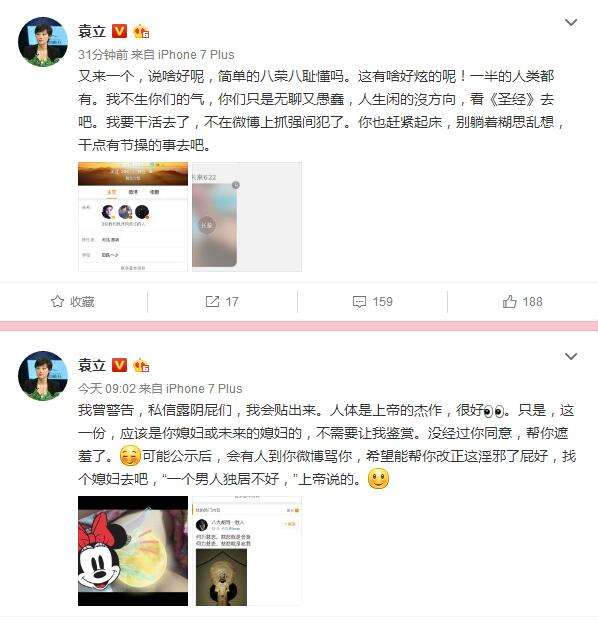Click the 收藏 star favorite icon
The image size is (598, 624).
[x=57, y=302]
